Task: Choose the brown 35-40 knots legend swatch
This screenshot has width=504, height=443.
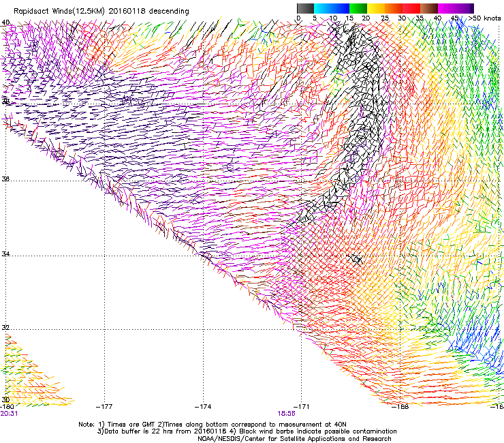Action: (x=429, y=8)
